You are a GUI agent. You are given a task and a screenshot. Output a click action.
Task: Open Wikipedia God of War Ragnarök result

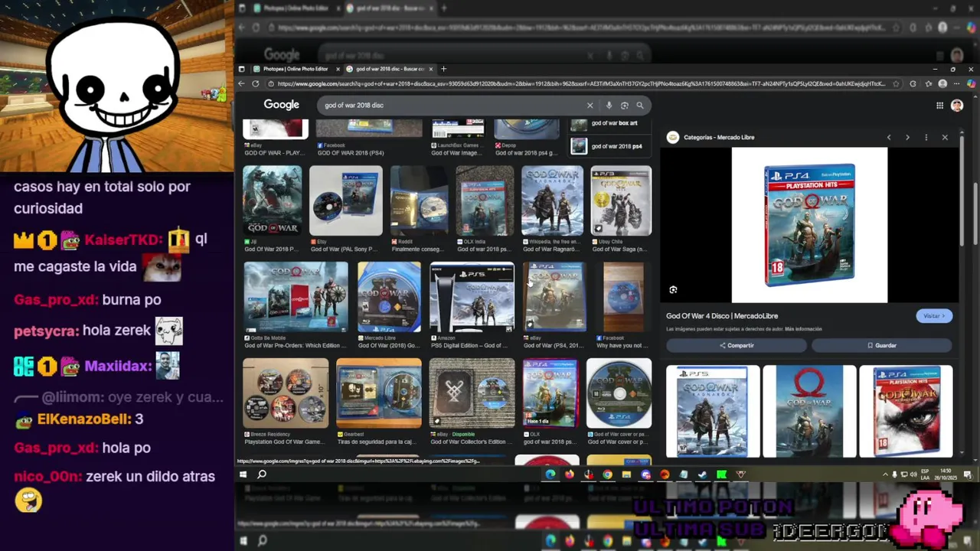[x=552, y=201]
